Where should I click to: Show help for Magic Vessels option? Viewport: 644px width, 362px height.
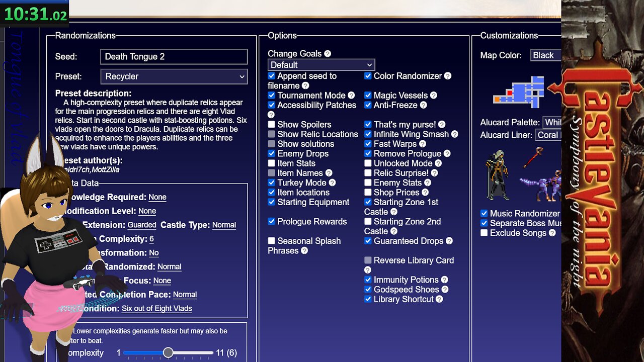click(x=434, y=96)
